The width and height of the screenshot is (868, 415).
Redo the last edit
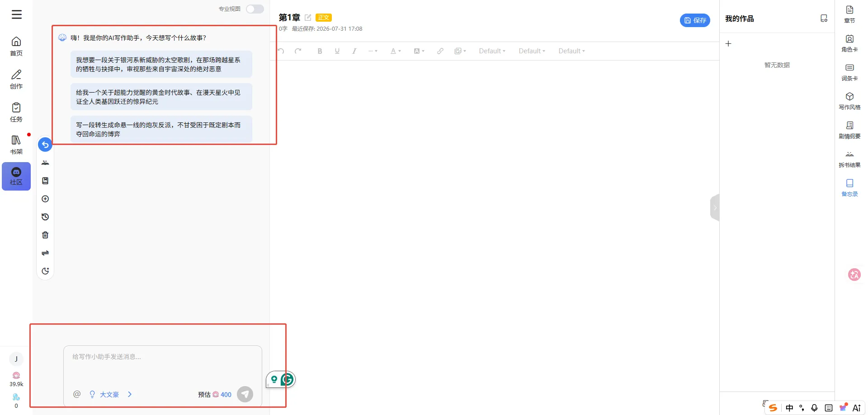[298, 51]
